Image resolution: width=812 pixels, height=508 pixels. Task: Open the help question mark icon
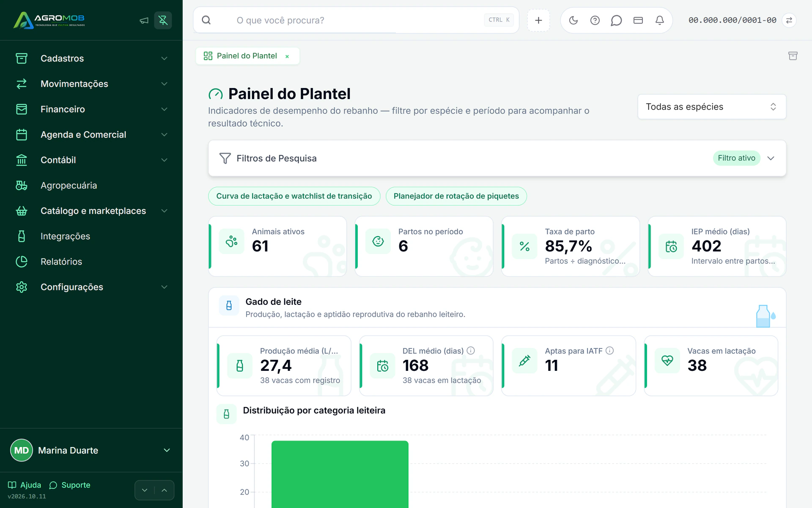click(x=595, y=20)
